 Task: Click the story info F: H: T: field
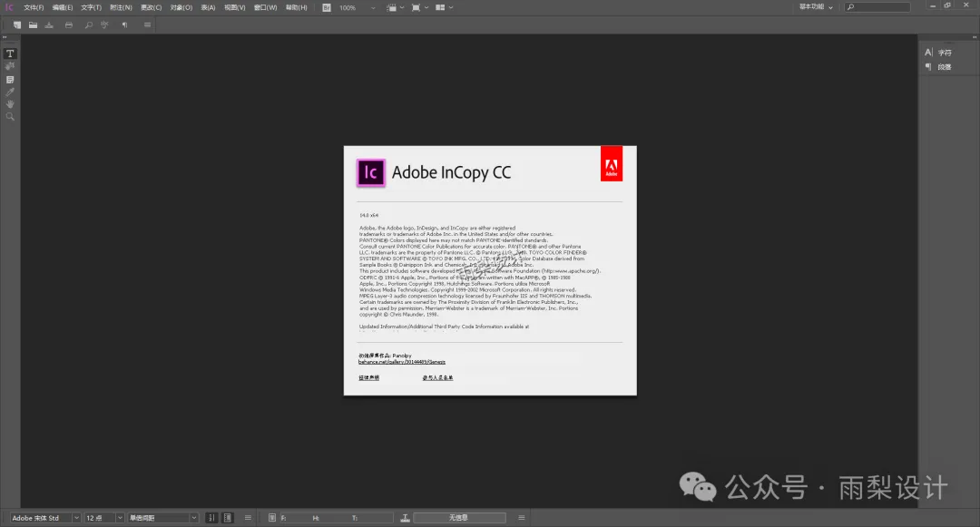(337, 518)
